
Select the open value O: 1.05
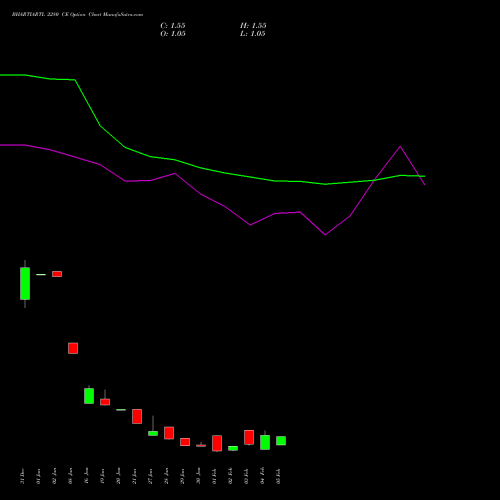pos(173,34)
